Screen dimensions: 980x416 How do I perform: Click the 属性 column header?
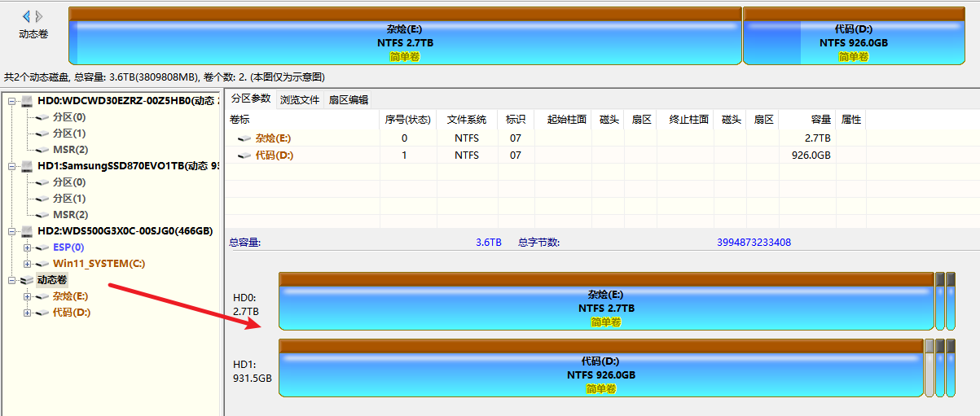tap(851, 120)
